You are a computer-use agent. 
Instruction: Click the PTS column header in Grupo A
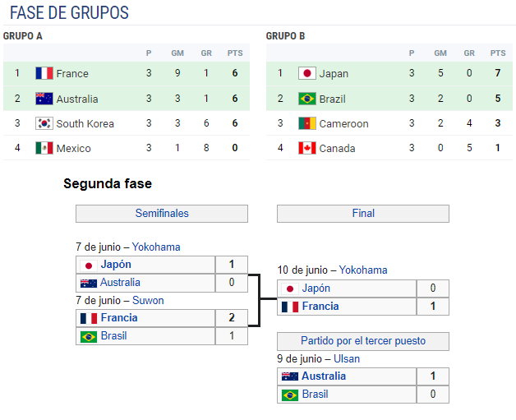coord(235,53)
